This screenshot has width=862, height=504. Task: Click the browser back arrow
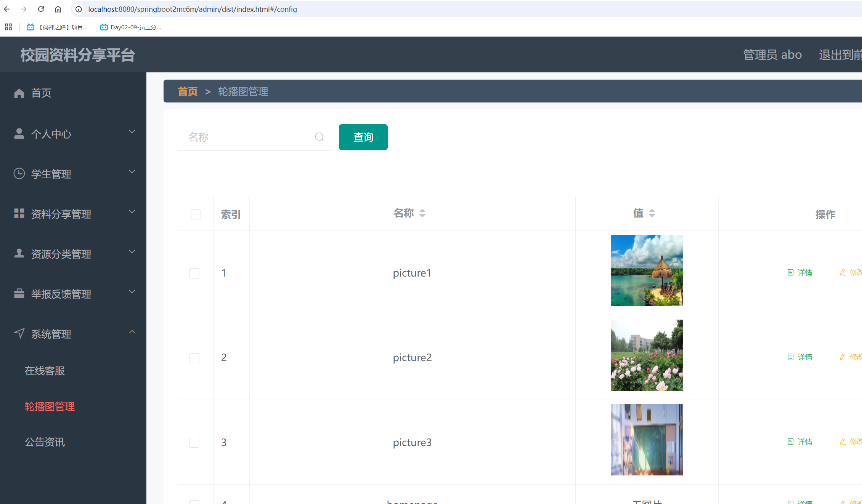pos(7,9)
